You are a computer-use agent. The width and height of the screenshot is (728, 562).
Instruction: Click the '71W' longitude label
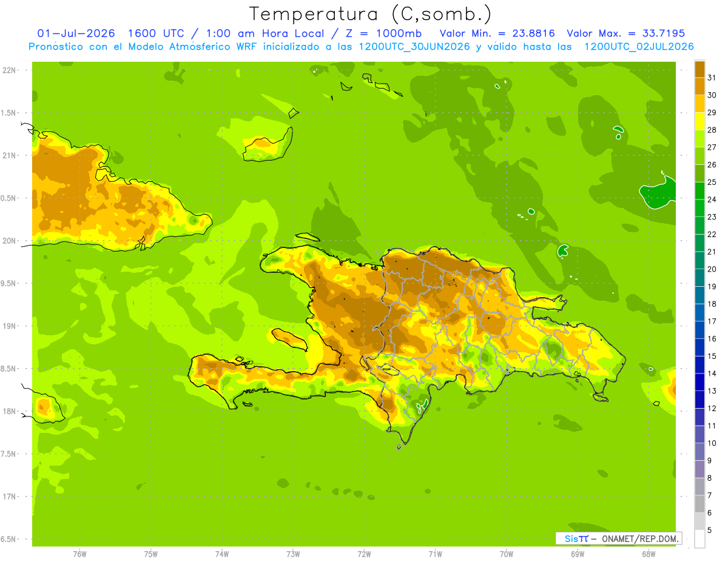point(435,554)
